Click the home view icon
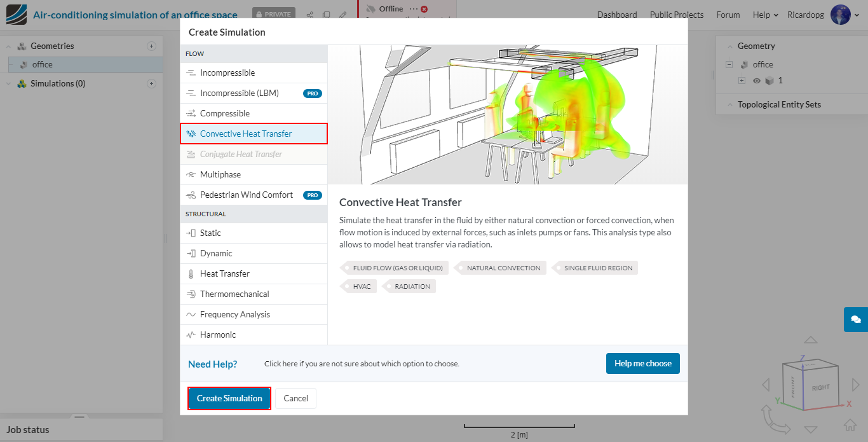Viewport: 868px width, 442px height. [850, 425]
